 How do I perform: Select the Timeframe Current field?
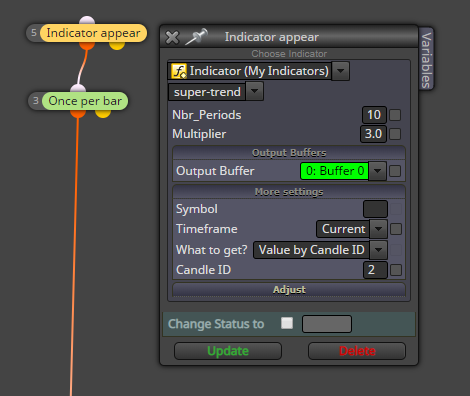coord(343,229)
